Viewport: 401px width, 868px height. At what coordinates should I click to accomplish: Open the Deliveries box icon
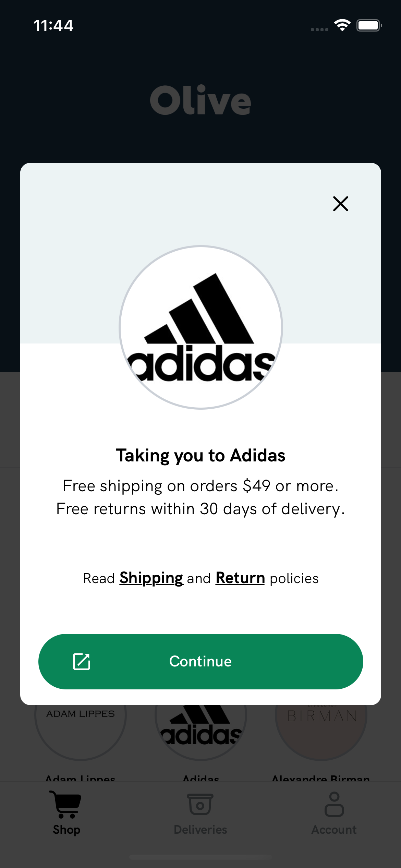pos(200,804)
